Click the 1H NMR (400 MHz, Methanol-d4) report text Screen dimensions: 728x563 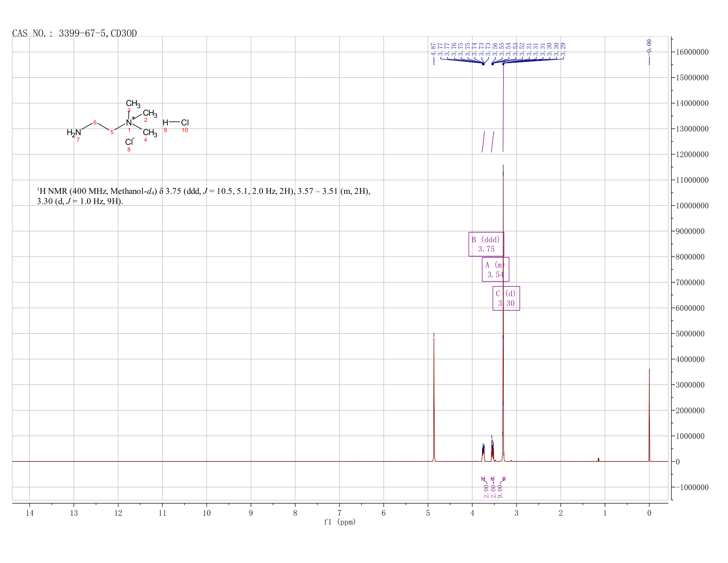pos(204,196)
